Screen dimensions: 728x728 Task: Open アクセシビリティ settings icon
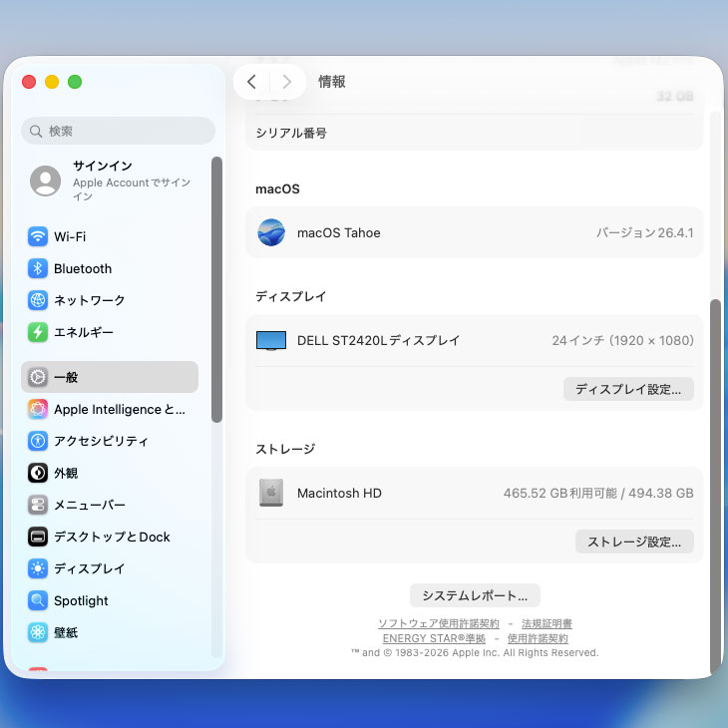click(38, 441)
